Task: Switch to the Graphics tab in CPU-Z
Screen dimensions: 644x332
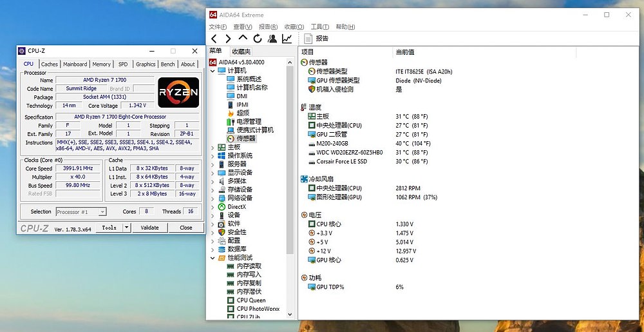Action: [x=146, y=64]
